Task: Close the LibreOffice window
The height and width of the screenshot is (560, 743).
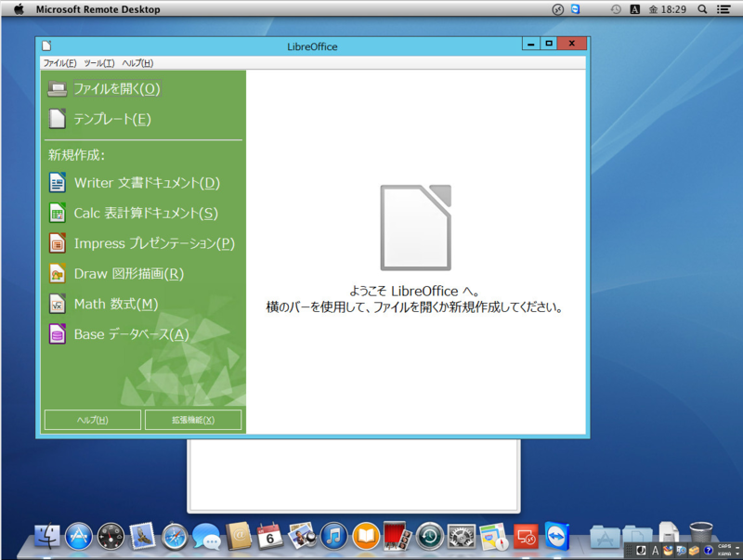Action: point(572,44)
